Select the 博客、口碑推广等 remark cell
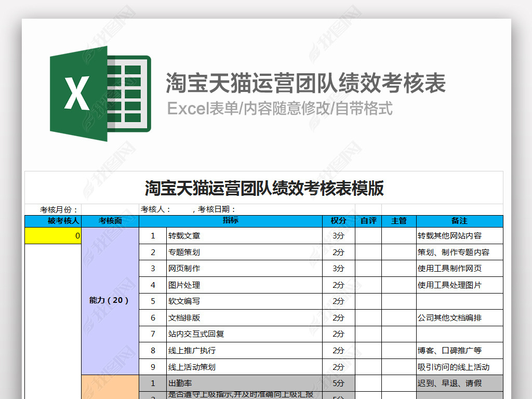Image resolution: width=532 pixels, height=399 pixels. click(459, 351)
